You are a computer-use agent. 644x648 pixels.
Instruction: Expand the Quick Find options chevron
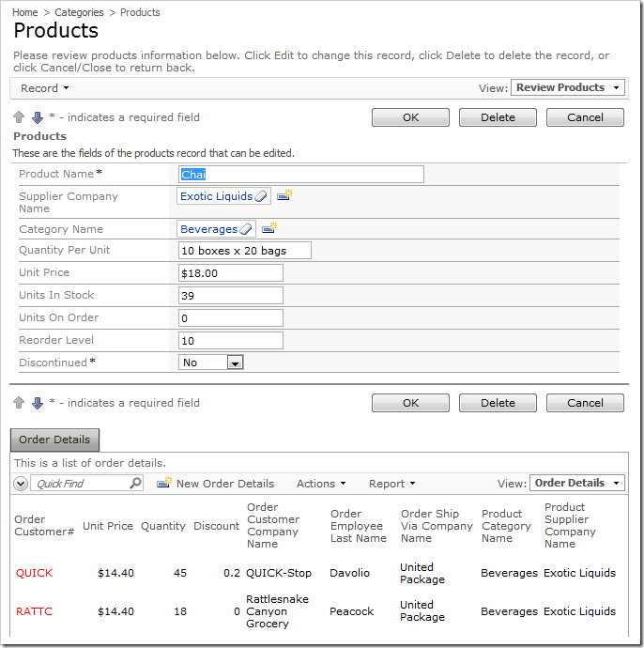coord(21,484)
